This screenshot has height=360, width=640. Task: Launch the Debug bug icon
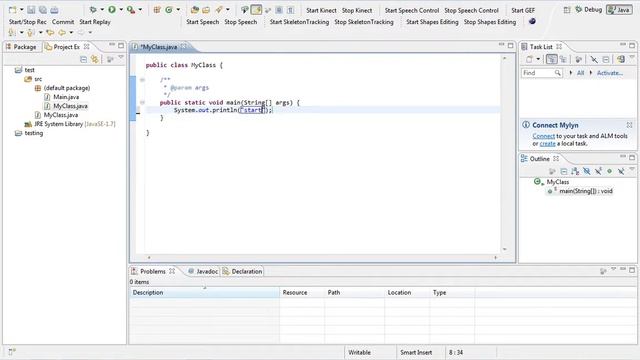[93, 9]
